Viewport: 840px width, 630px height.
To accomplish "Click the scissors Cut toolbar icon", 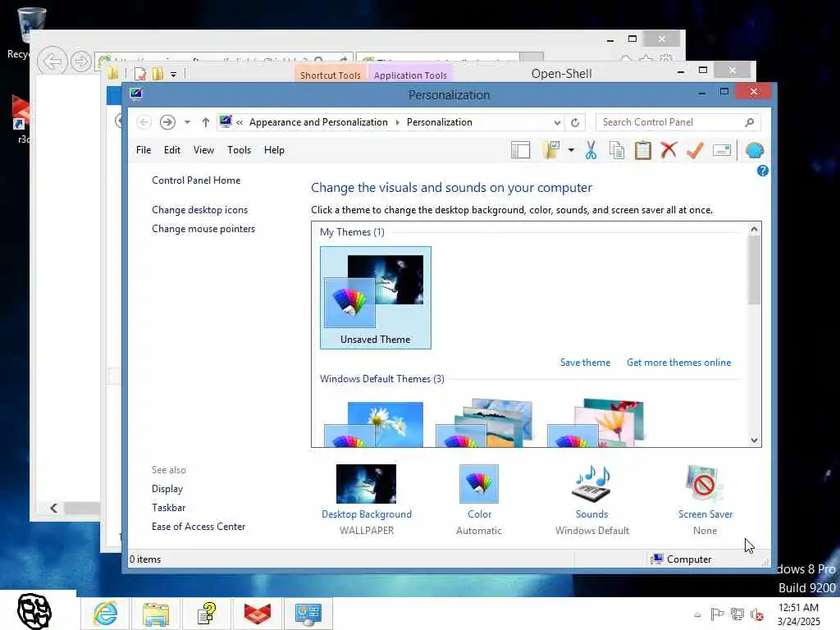I will pos(591,151).
